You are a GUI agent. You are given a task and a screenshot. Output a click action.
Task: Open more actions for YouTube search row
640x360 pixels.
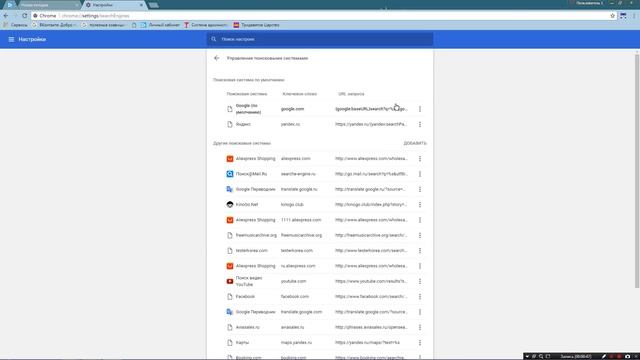[420, 281]
